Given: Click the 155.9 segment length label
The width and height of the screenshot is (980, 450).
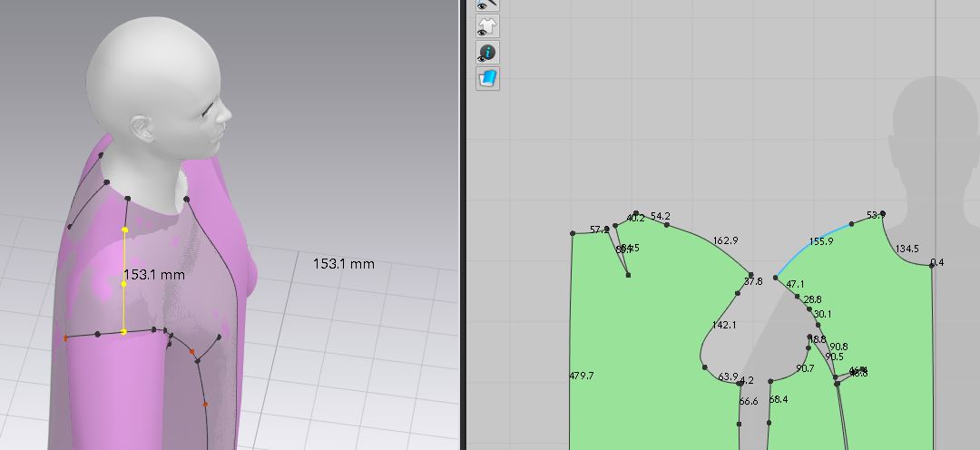Looking at the screenshot, I should click(x=821, y=241).
